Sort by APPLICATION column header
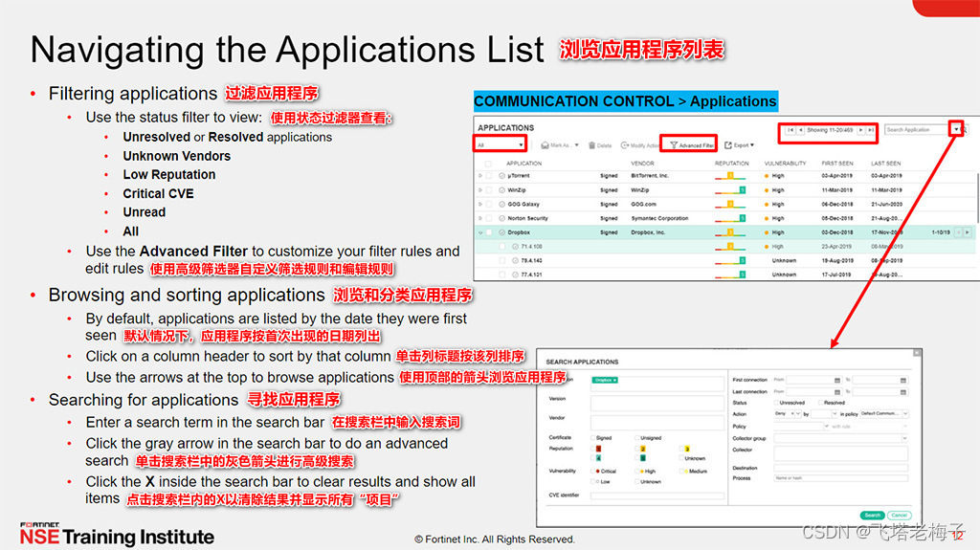 524,164
